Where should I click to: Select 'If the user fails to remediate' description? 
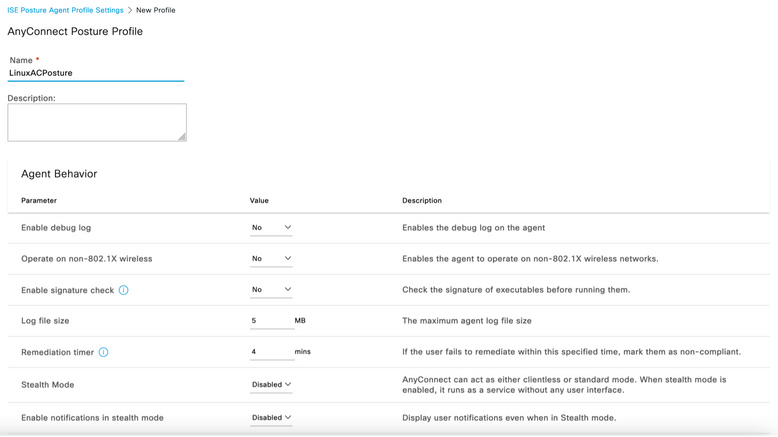[572, 352]
